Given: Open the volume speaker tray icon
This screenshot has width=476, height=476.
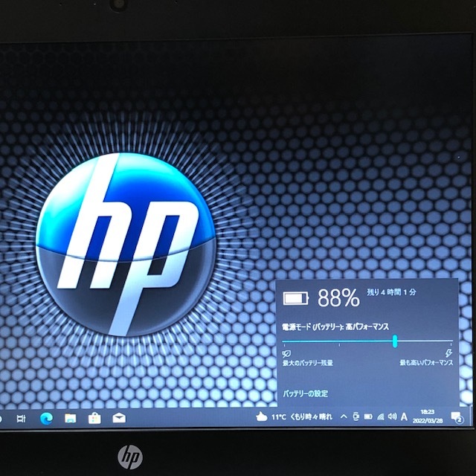Looking at the screenshot, I should (392, 416).
